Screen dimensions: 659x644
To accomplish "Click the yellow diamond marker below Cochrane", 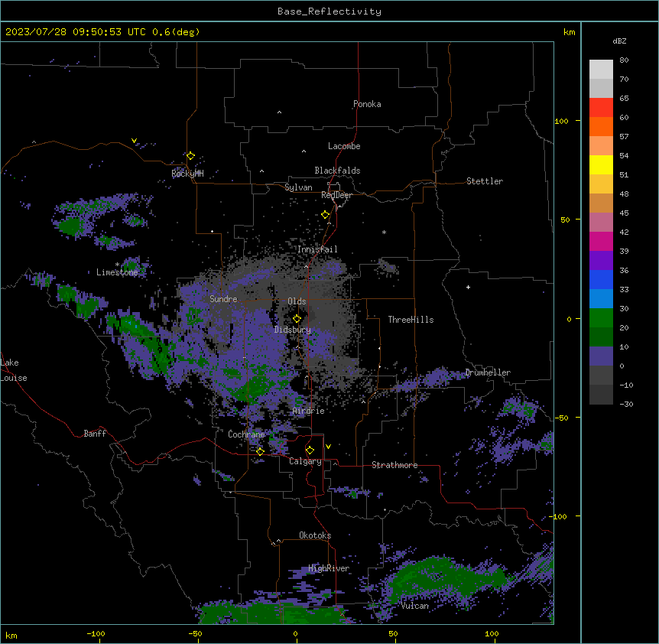I will [260, 451].
